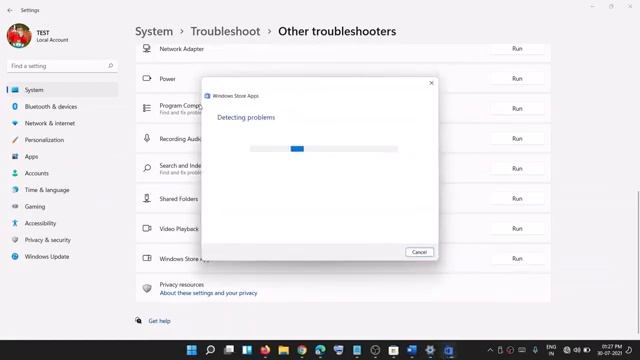The image size is (640, 360).
Task: Click the Privacy resources shield icon
Action: [147, 289]
